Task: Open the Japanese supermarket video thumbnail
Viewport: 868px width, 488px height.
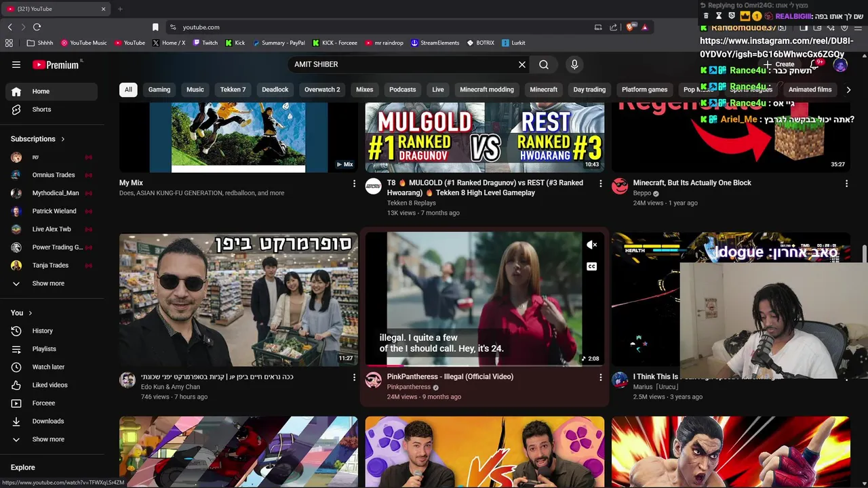Action: click(239, 299)
